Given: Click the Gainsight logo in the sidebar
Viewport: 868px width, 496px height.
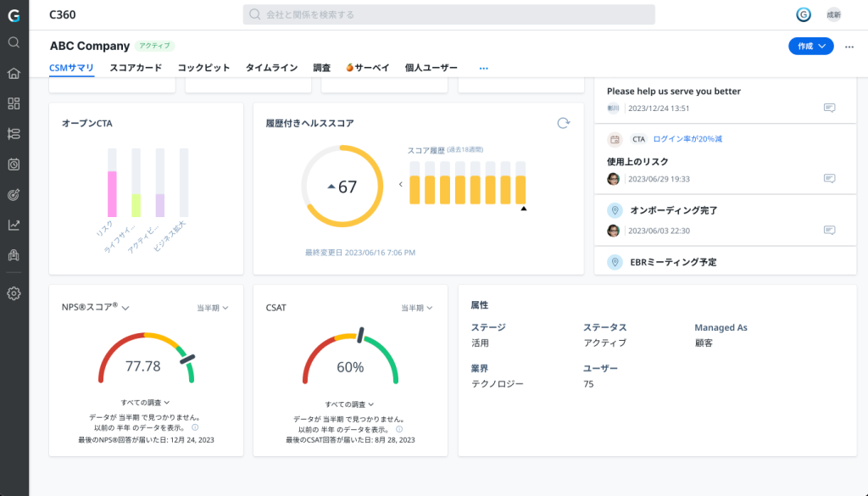Looking at the screenshot, I should pyautogui.click(x=14, y=14).
